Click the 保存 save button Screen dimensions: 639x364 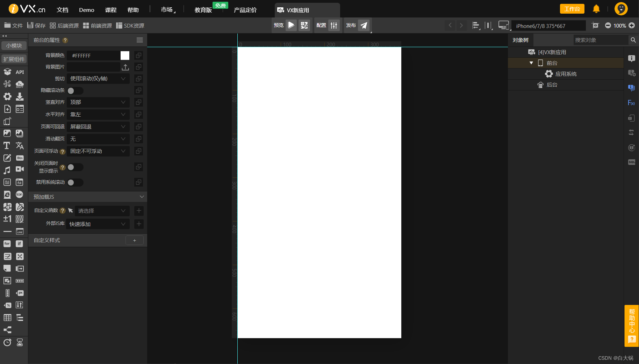tap(36, 26)
